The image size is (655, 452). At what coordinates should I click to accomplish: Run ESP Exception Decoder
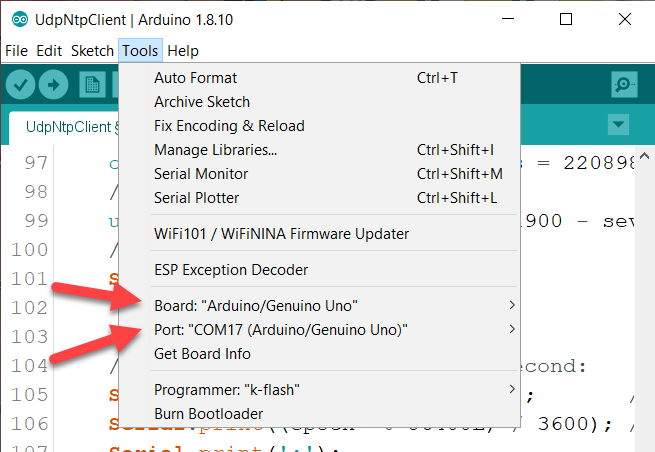[x=319, y=270]
